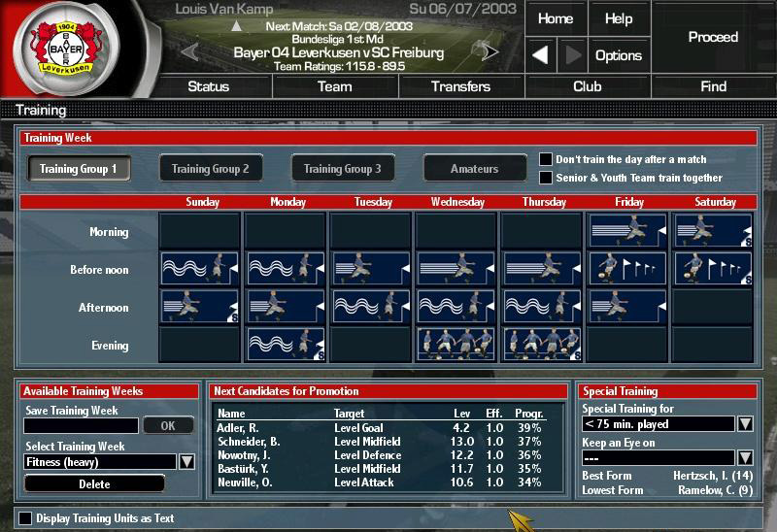The height and width of the screenshot is (532, 777).
Task: Click the Sunday afternoon training unit icon
Action: click(200, 307)
